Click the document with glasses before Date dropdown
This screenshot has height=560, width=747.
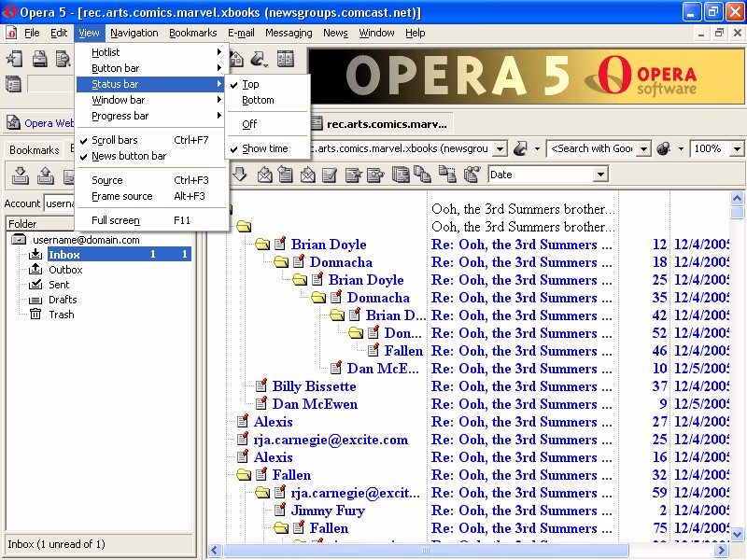coord(472,175)
